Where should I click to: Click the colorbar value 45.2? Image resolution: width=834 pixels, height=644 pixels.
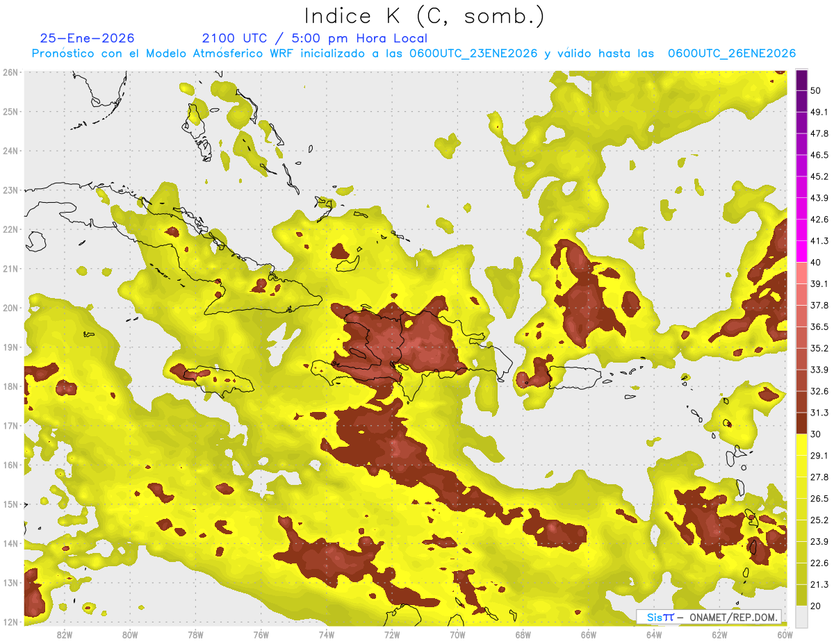(x=819, y=176)
